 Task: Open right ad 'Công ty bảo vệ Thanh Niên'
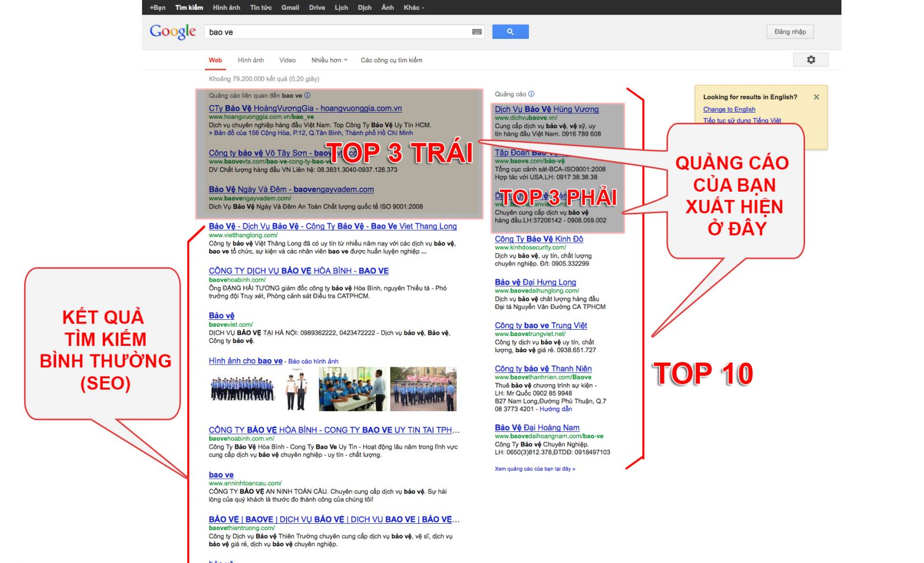tap(543, 369)
